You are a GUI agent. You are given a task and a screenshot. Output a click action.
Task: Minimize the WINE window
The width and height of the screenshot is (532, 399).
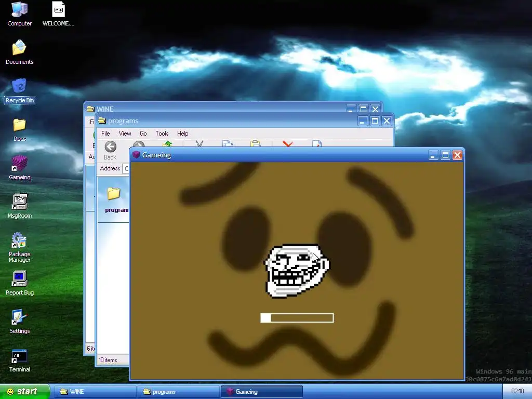pos(351,109)
